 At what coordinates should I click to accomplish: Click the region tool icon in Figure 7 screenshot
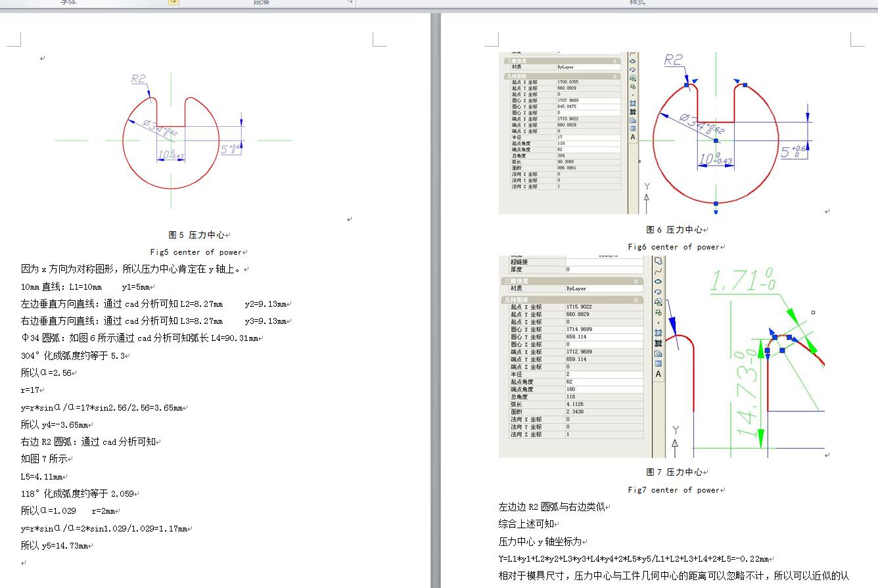coord(658,353)
